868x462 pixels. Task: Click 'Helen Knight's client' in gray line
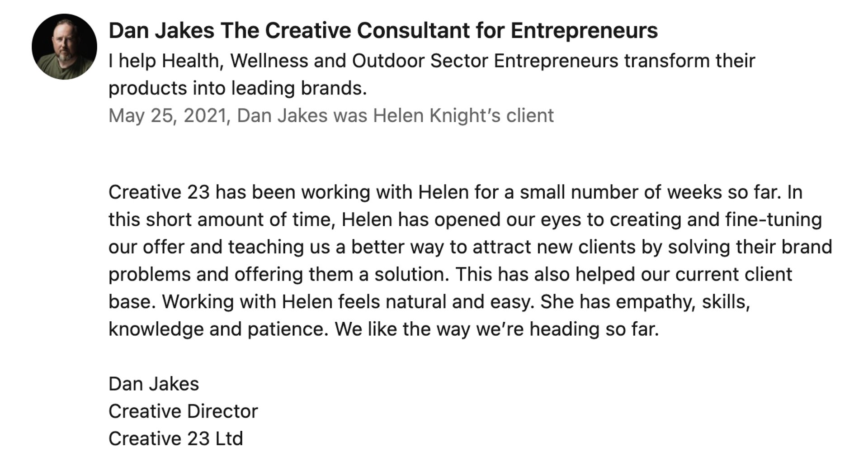tap(463, 116)
